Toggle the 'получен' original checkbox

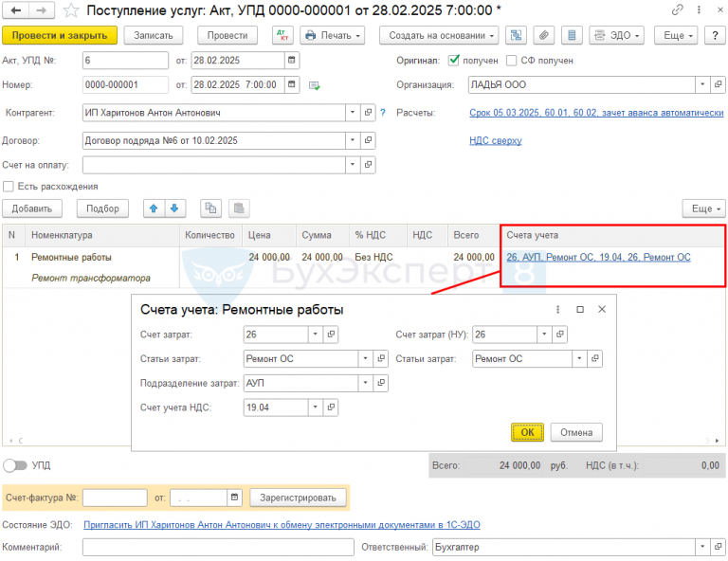(454, 61)
